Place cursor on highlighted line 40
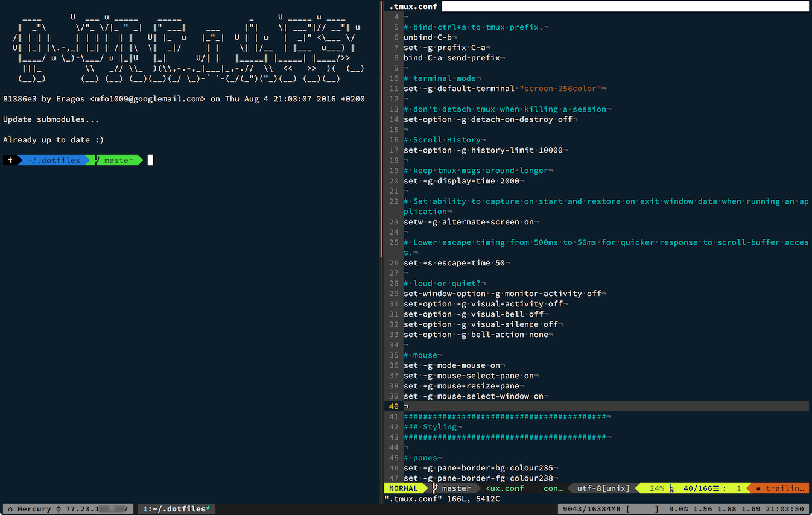 [x=543, y=406]
